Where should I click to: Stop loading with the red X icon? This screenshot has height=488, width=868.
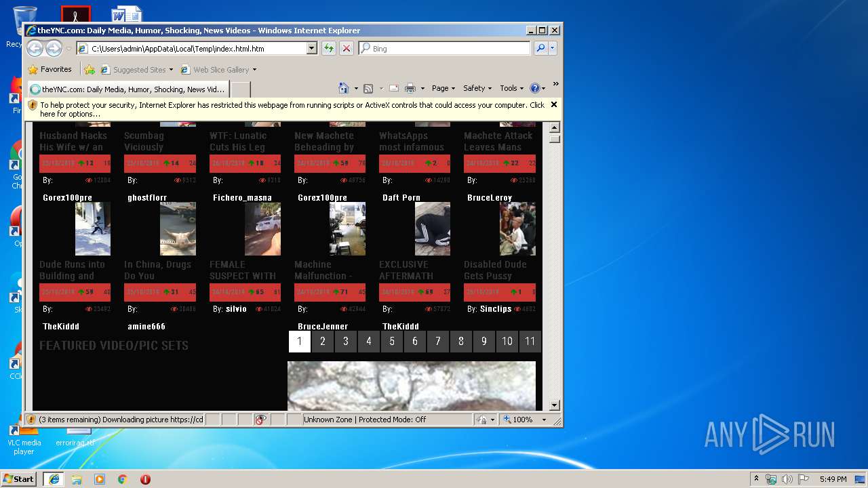coord(347,48)
